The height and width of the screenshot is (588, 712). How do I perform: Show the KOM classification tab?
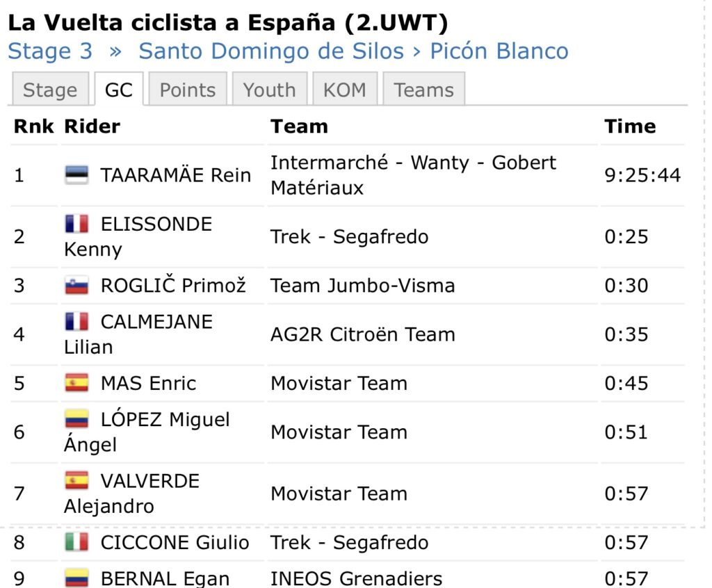pos(345,90)
